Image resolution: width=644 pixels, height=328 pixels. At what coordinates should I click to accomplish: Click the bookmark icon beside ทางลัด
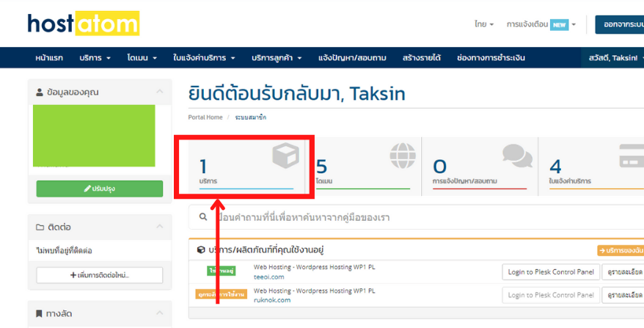tap(39, 313)
